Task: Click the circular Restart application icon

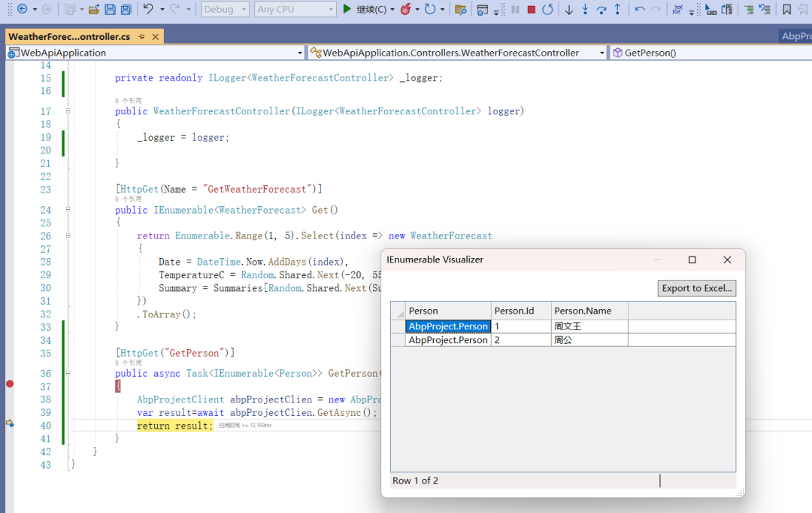Action: coord(430,9)
